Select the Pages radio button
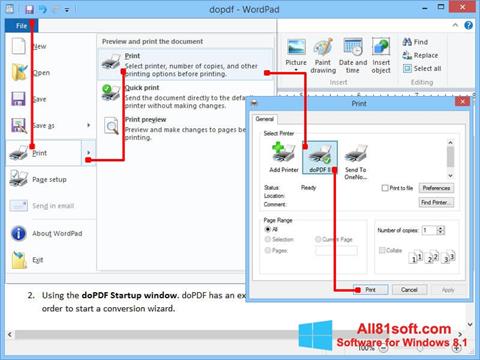The width and height of the screenshot is (480, 360). pyautogui.click(x=268, y=250)
